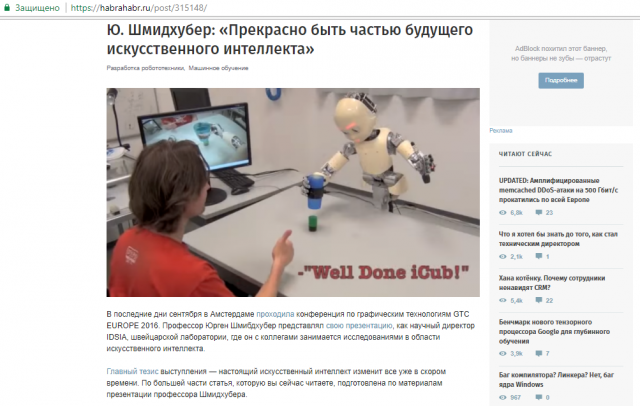Click the iCub robot article image
The width and height of the screenshot is (640, 406).
[293, 192]
